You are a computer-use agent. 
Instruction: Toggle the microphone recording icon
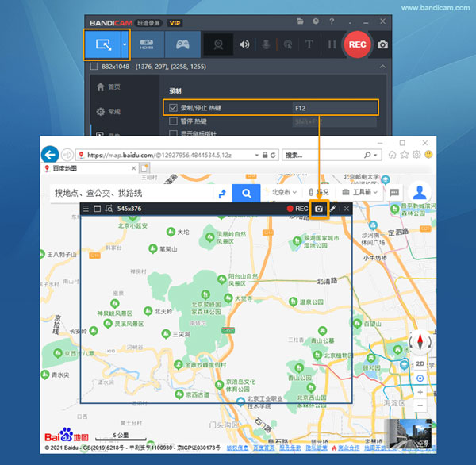click(266, 44)
